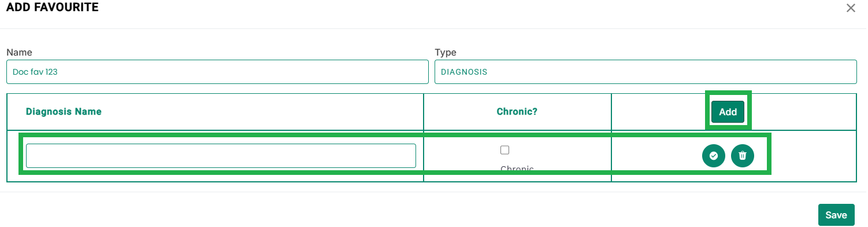Screen dimensions: 868x227
Task: Click the 'Doc fav 123' text
Action: point(35,72)
